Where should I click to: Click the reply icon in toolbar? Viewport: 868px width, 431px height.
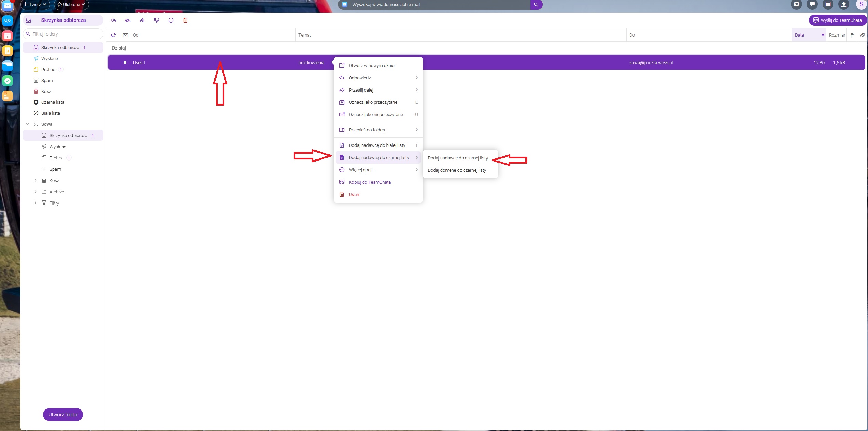pyautogui.click(x=113, y=20)
